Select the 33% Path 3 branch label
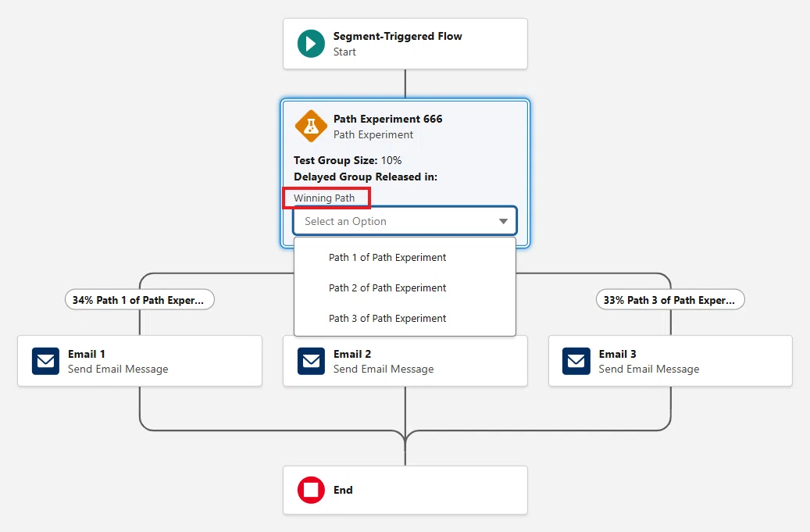Screen dimensions: 810x532 [670, 299]
